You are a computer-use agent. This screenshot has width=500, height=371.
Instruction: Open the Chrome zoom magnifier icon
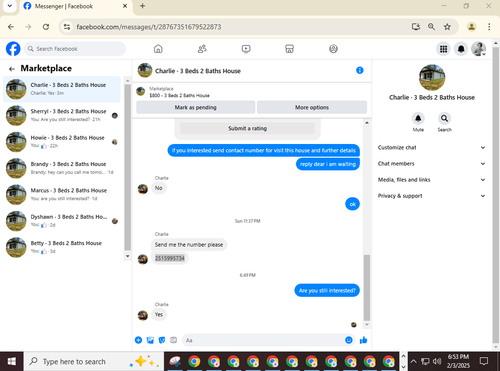click(x=431, y=27)
